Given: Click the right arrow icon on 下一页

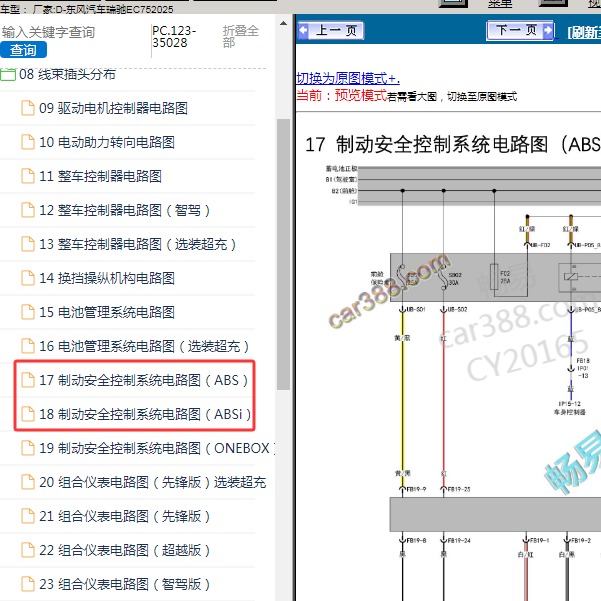Looking at the screenshot, I should [x=548, y=30].
